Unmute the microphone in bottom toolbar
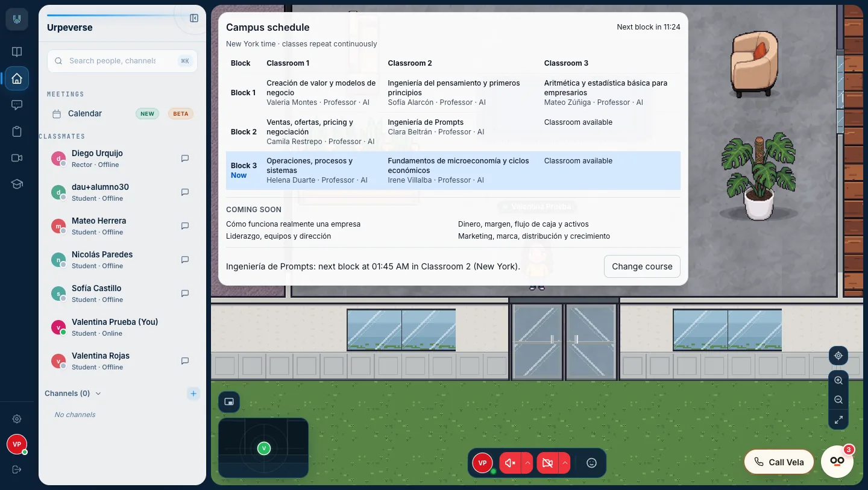Screen dimensions: 868x490 tap(510, 463)
